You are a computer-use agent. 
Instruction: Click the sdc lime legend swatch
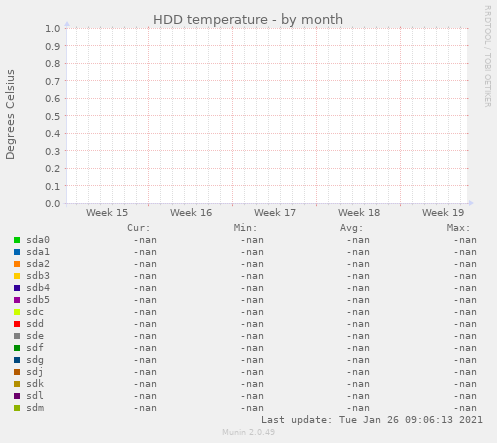point(17,312)
